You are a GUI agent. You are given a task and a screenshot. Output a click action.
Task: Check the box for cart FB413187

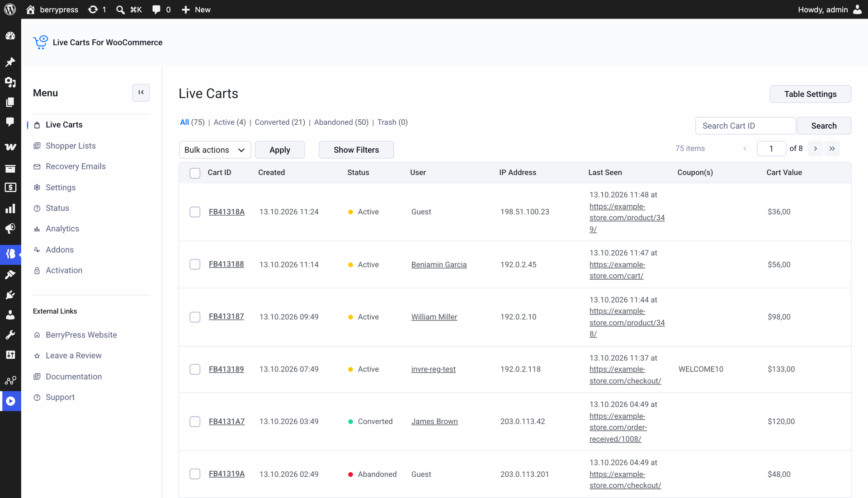click(x=195, y=317)
